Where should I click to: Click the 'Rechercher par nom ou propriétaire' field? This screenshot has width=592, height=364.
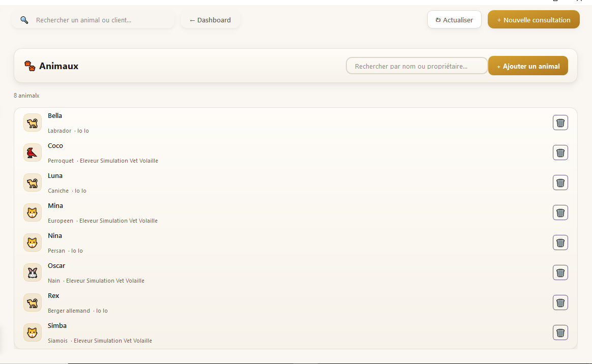click(x=417, y=66)
